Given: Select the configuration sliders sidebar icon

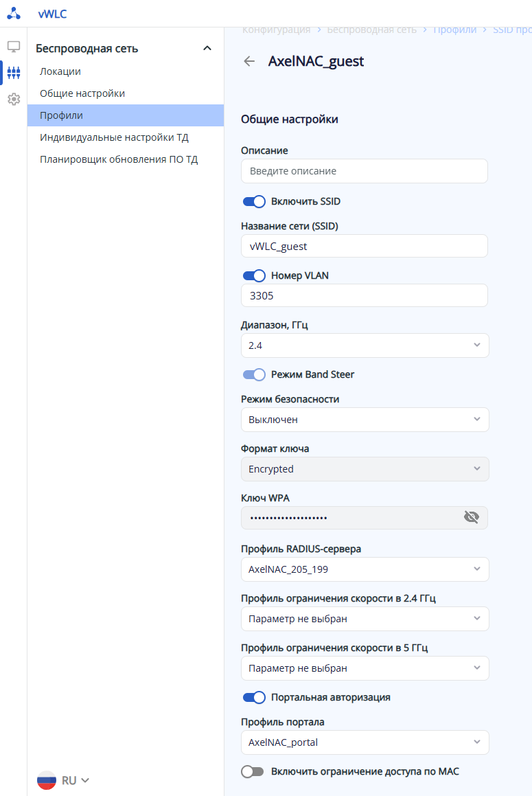Looking at the screenshot, I should point(14,73).
